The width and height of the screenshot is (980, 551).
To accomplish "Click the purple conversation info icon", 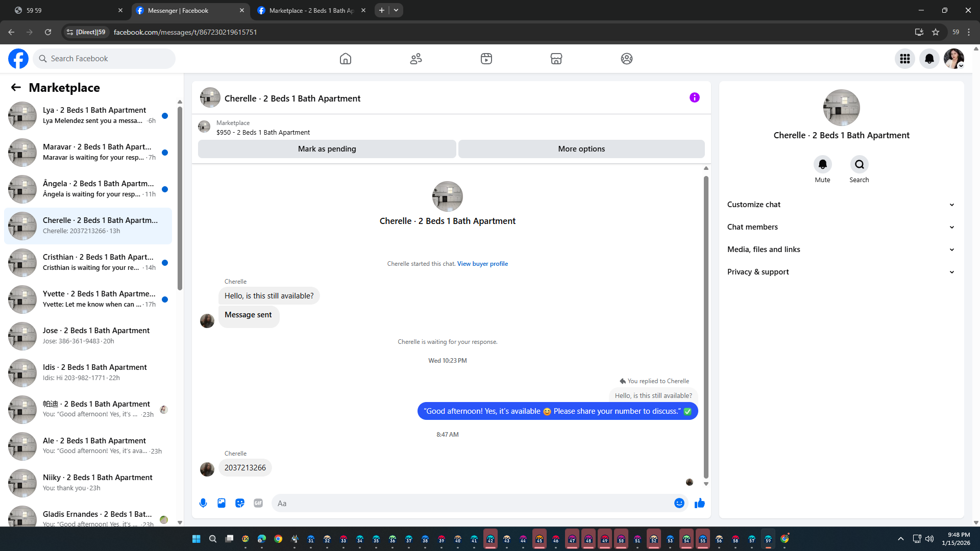I will [694, 97].
